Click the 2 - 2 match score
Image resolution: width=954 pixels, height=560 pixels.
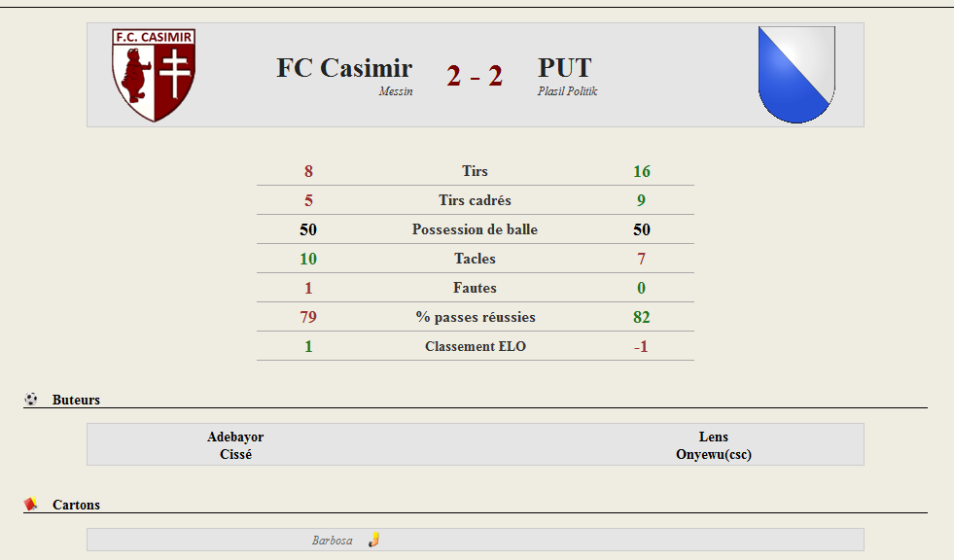pos(475,76)
